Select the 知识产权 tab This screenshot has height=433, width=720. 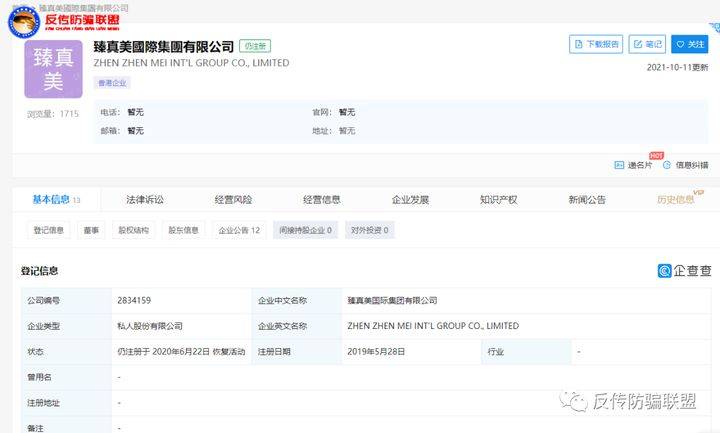[x=498, y=200]
